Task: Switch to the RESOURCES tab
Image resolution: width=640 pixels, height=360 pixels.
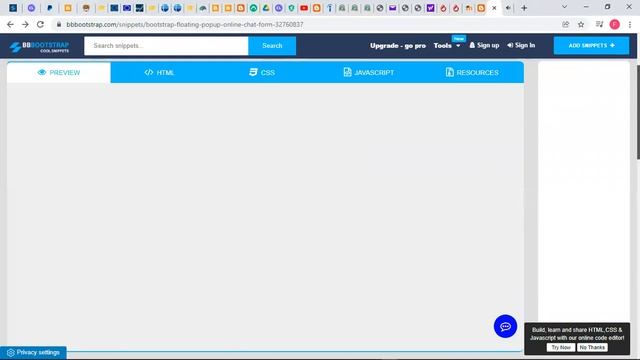Action: point(472,73)
